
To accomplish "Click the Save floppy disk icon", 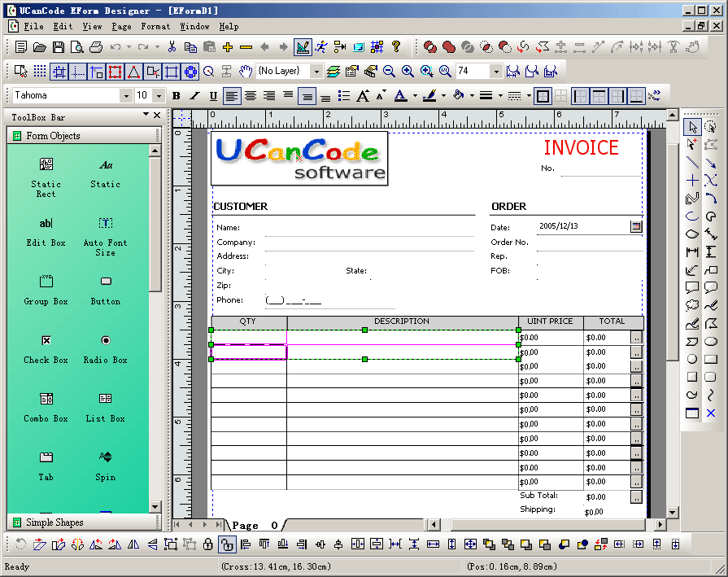I will [x=58, y=47].
